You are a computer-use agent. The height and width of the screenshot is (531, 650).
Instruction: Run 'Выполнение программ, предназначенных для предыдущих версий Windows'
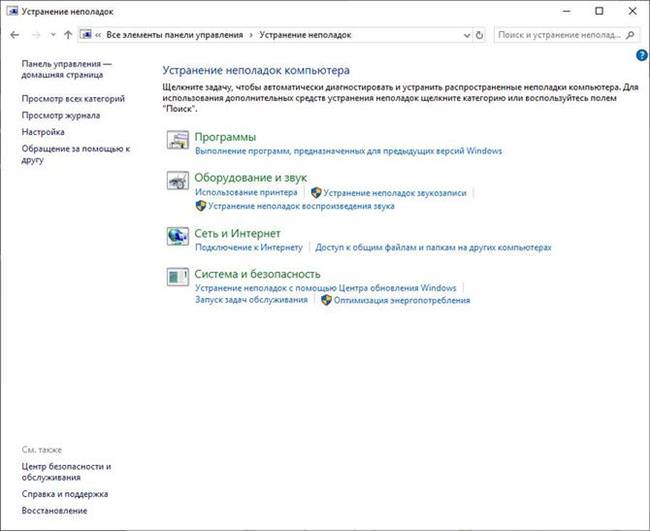click(348, 151)
